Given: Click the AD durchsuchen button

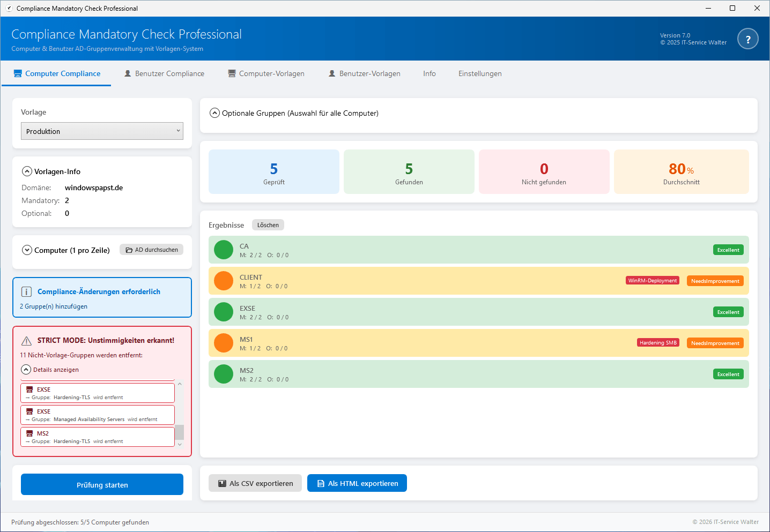Looking at the screenshot, I should click(151, 250).
